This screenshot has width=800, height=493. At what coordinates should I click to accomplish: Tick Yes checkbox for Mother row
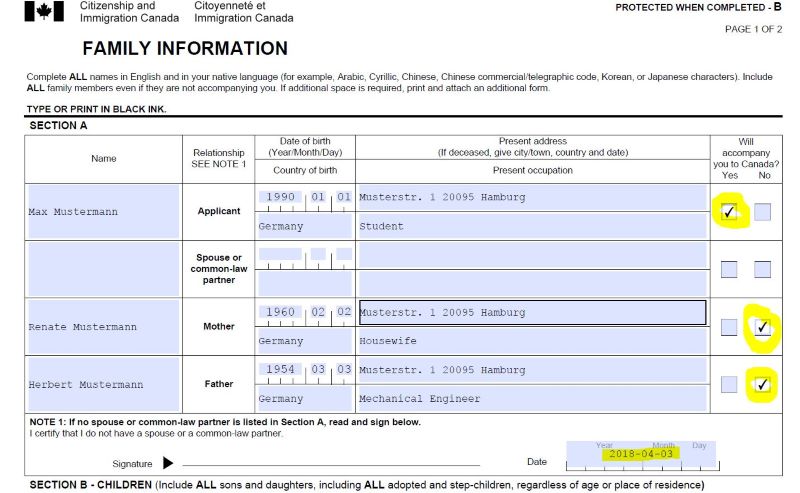click(729, 327)
